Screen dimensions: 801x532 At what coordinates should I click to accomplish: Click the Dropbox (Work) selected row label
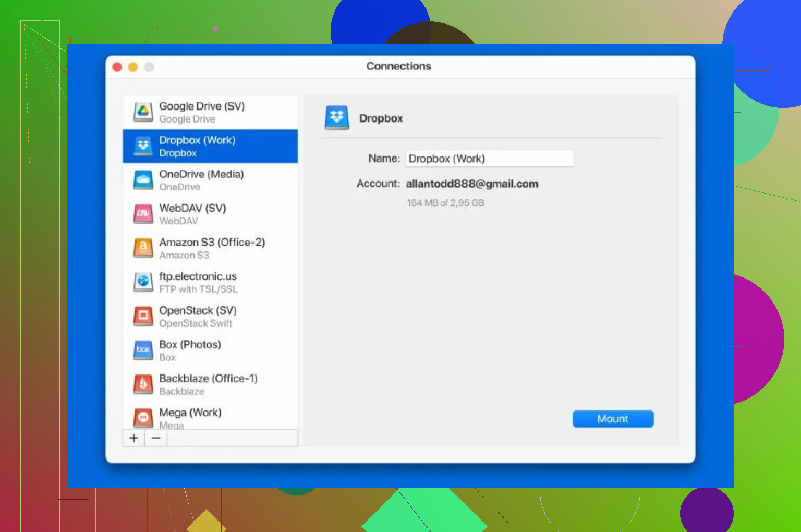(x=197, y=140)
